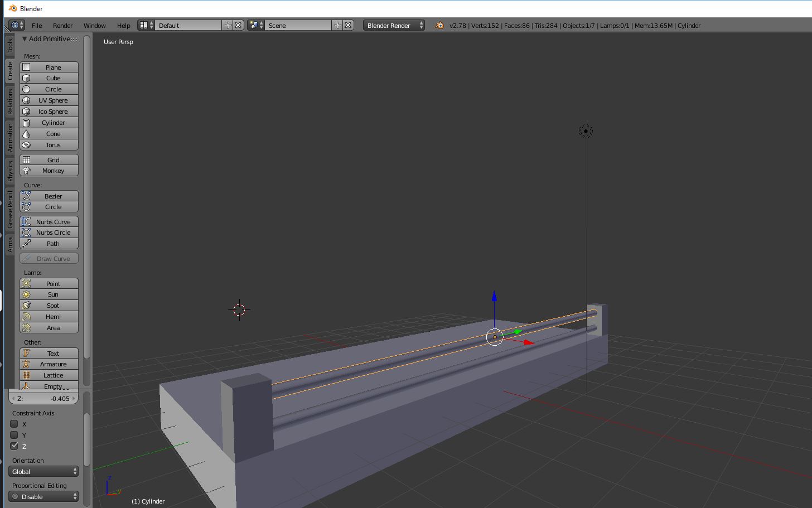812x508 pixels.
Task: Delete the current Scene
Action: pos(348,25)
